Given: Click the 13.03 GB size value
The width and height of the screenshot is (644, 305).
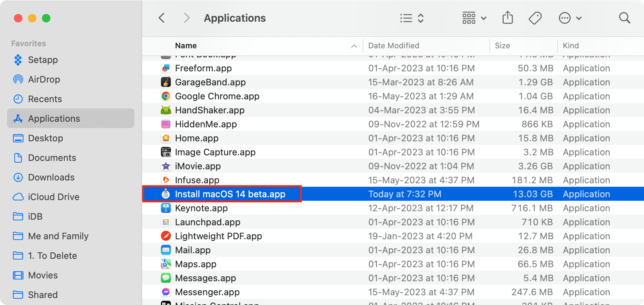Looking at the screenshot, I should (x=533, y=194).
